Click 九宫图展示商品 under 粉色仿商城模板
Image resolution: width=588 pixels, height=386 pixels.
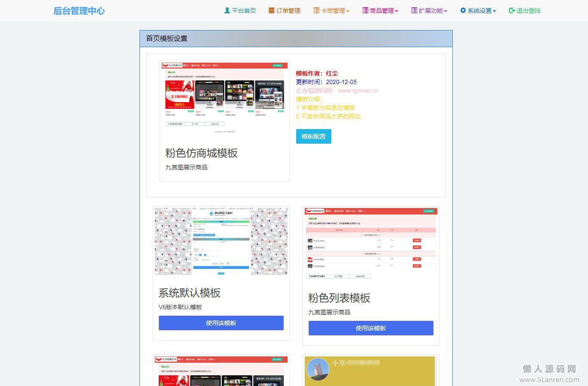pos(186,167)
